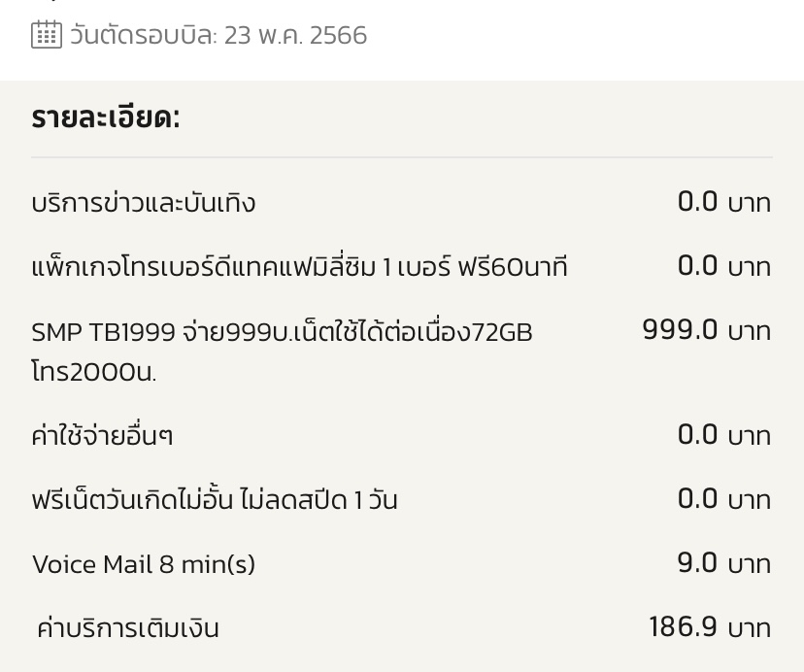Select the free birthday internet row
The height and width of the screenshot is (672, 804).
point(401,500)
